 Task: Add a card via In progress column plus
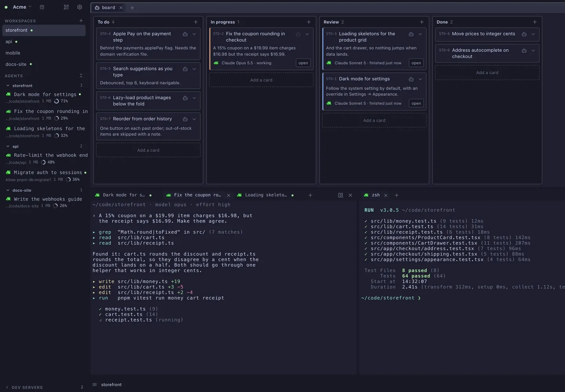[x=309, y=22]
